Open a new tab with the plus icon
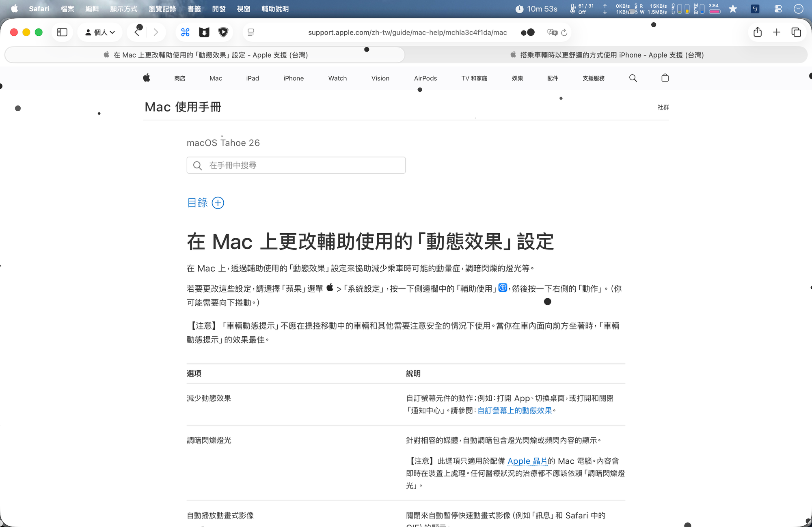 point(776,32)
